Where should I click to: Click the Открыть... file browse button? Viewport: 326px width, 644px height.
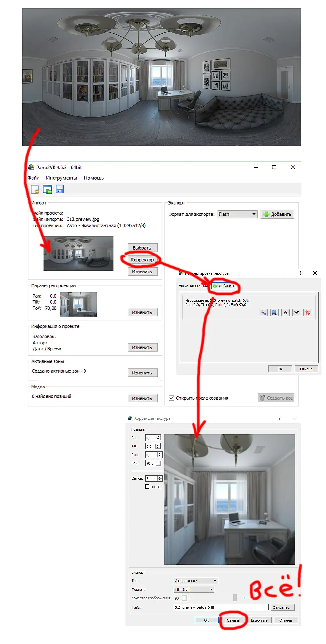[x=283, y=607]
